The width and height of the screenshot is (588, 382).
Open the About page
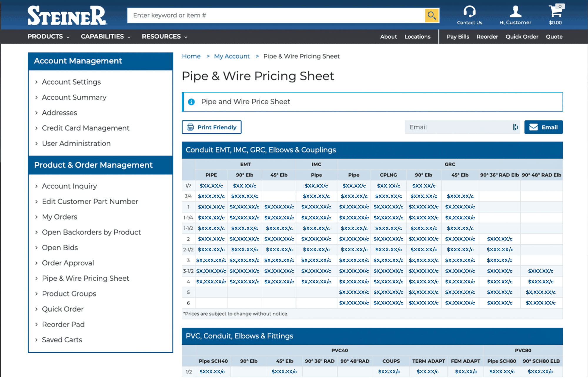(x=388, y=37)
